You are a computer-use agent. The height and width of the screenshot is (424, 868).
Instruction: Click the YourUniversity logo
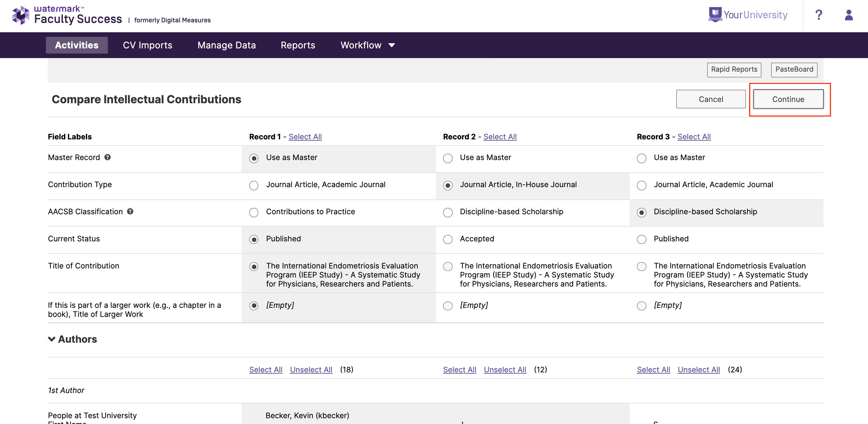[x=748, y=15]
